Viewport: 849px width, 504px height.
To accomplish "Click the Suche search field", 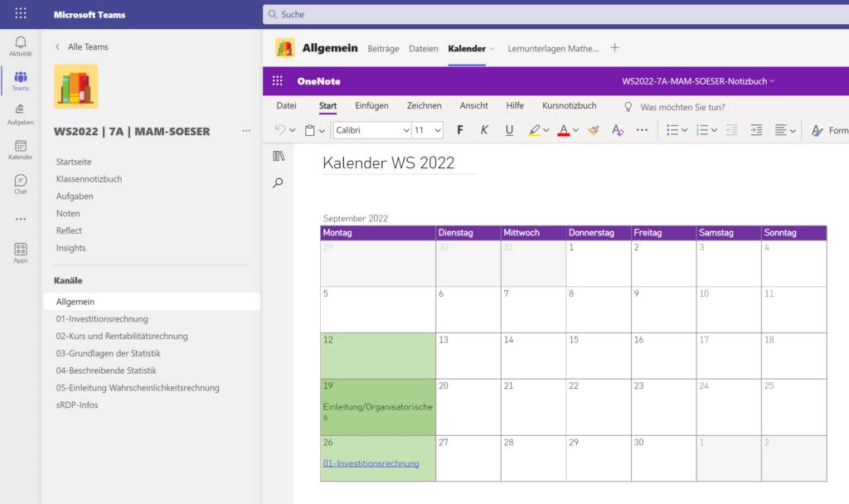I will [x=555, y=14].
